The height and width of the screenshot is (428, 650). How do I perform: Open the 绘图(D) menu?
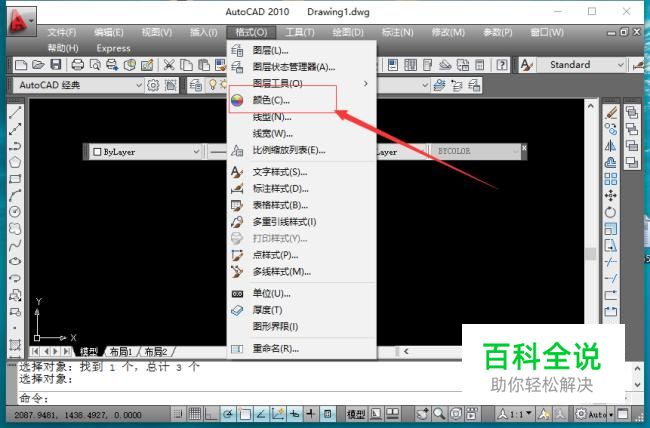coord(348,32)
